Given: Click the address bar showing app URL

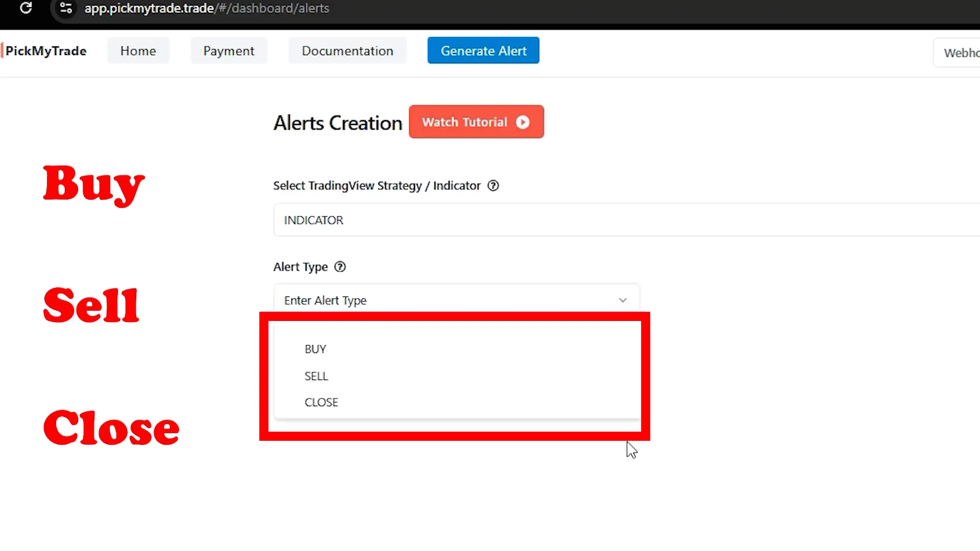Looking at the screenshot, I should tap(207, 8).
